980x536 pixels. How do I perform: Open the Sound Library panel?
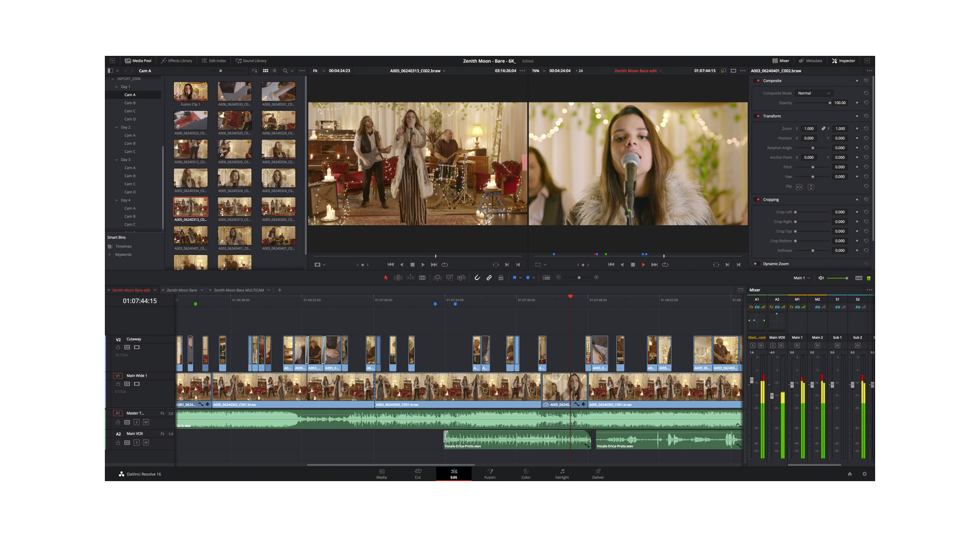click(x=251, y=61)
